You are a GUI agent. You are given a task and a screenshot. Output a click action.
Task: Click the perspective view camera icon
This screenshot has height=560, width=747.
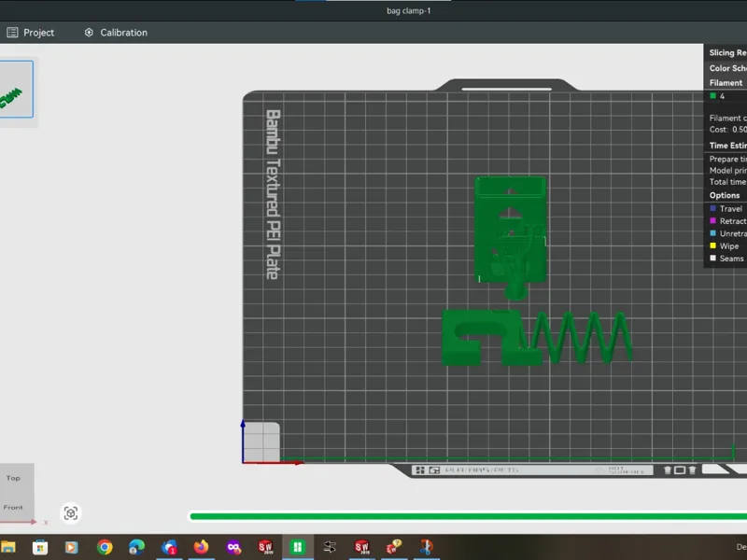71,513
